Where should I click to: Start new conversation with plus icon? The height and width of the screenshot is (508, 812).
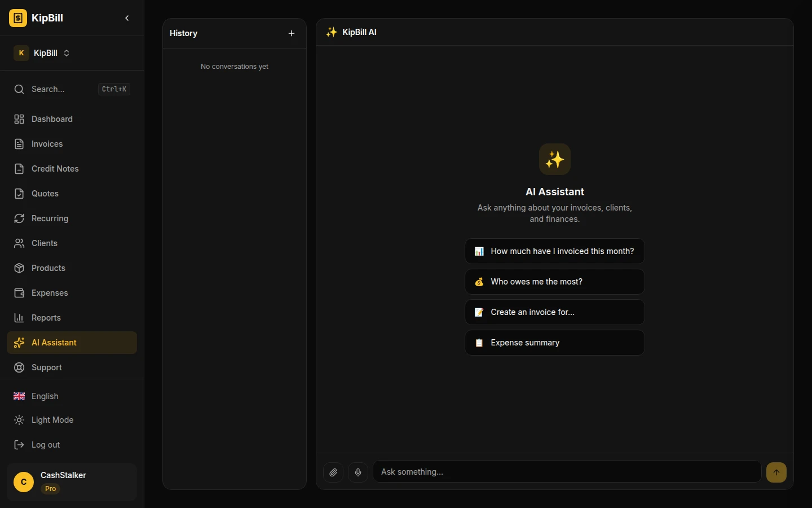click(292, 33)
